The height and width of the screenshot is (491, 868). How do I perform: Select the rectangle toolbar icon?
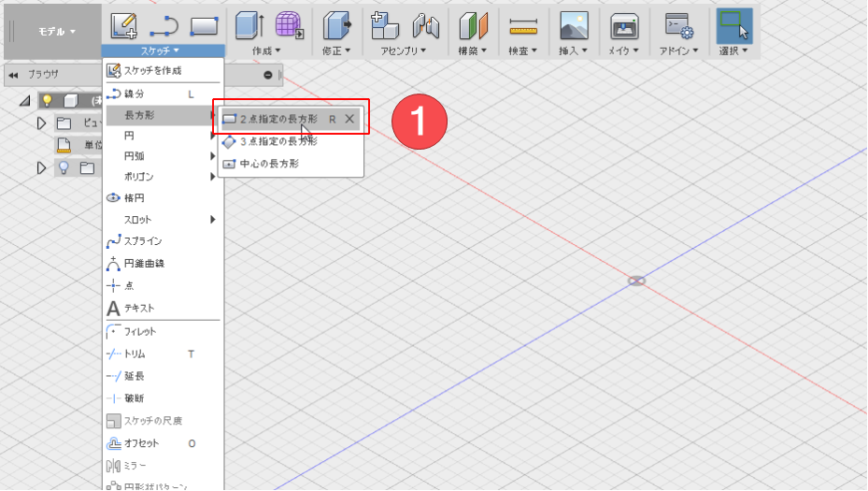[x=205, y=26]
